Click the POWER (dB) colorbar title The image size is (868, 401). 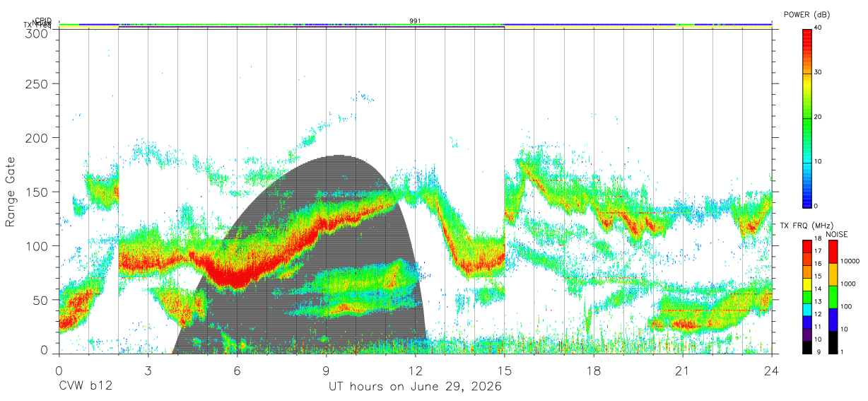click(807, 15)
